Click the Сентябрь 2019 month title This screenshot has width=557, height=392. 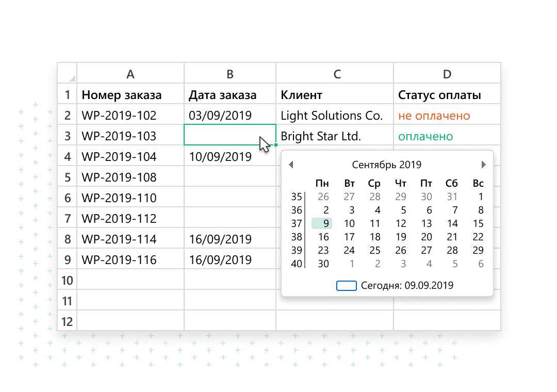(387, 164)
